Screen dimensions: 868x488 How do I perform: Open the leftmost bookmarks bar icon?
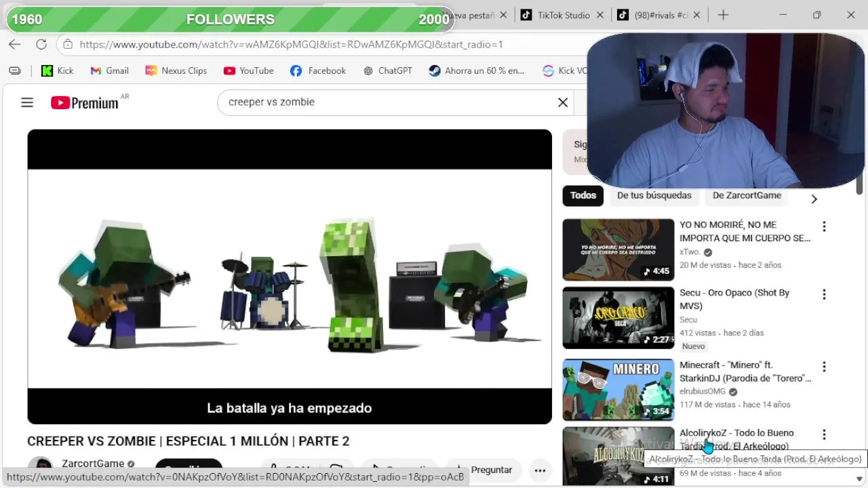click(15, 70)
